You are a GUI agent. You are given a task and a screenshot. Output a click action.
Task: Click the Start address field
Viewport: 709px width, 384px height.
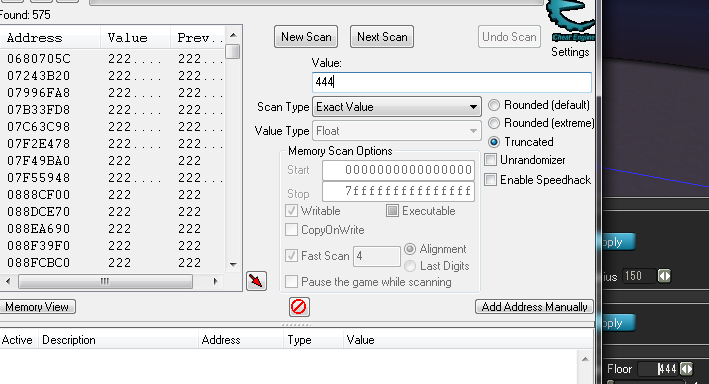pos(398,170)
